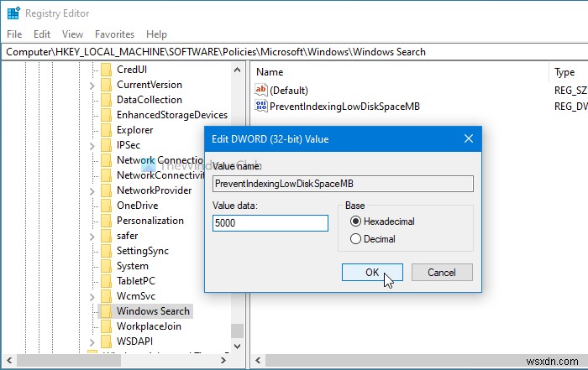The image size is (588, 370).
Task: Expand the CurrentVersion key
Action: pos(92,86)
